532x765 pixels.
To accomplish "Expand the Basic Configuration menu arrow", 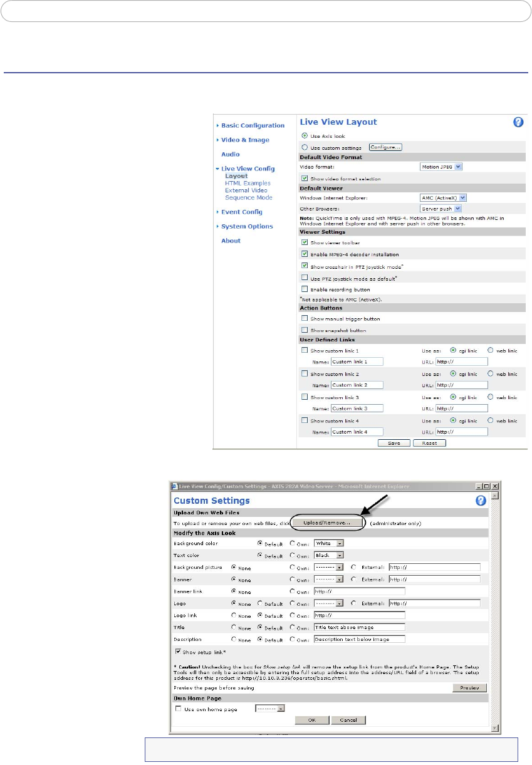I will click(217, 126).
